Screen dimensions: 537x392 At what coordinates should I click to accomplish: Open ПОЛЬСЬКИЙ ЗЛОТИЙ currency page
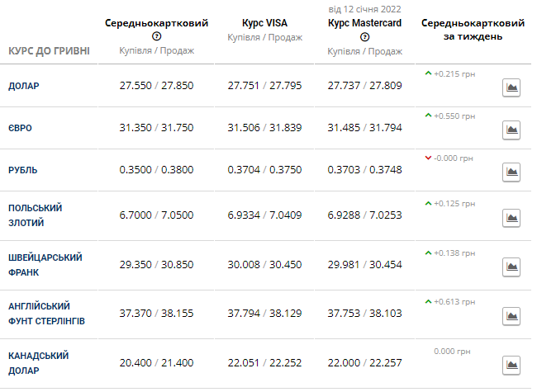click(35, 215)
